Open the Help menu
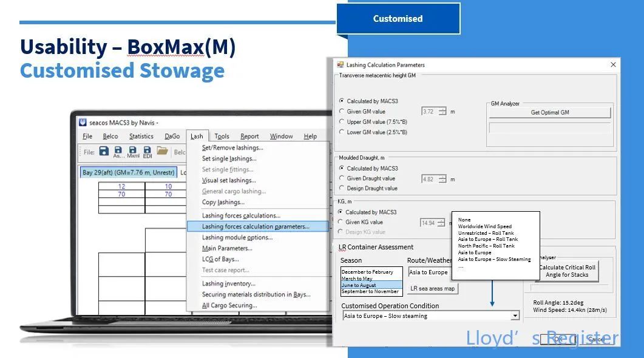 (x=310, y=137)
